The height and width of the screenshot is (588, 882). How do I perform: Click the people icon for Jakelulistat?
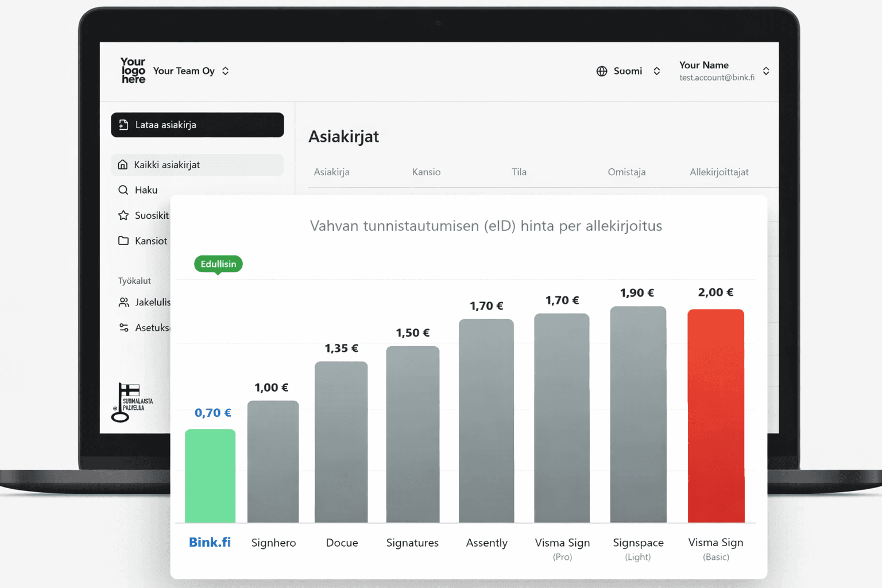tap(123, 302)
